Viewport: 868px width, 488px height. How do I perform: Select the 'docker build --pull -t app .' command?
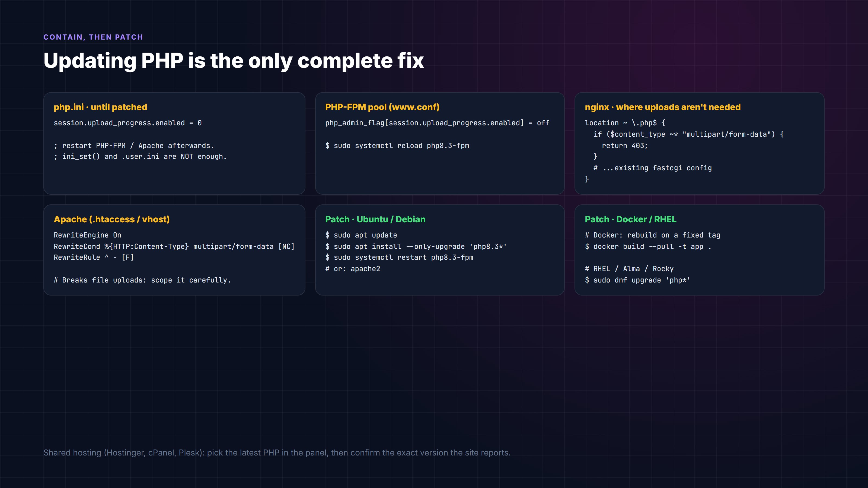(648, 246)
